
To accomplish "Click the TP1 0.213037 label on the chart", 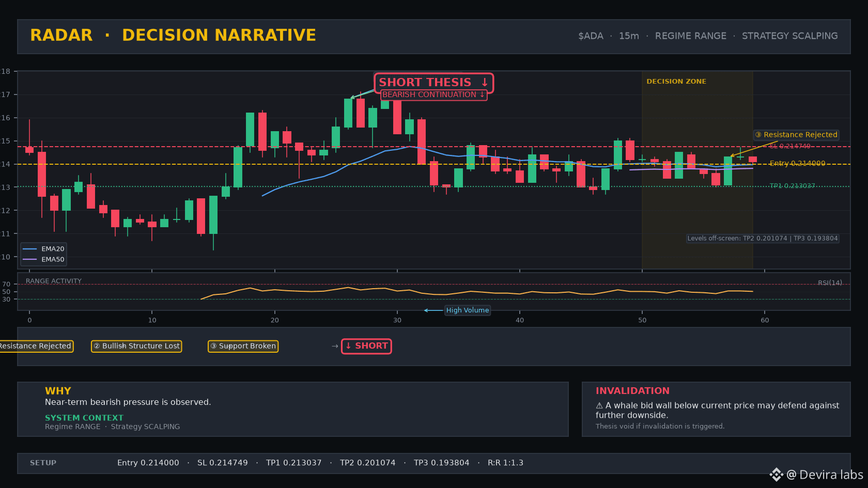I will pos(792,186).
